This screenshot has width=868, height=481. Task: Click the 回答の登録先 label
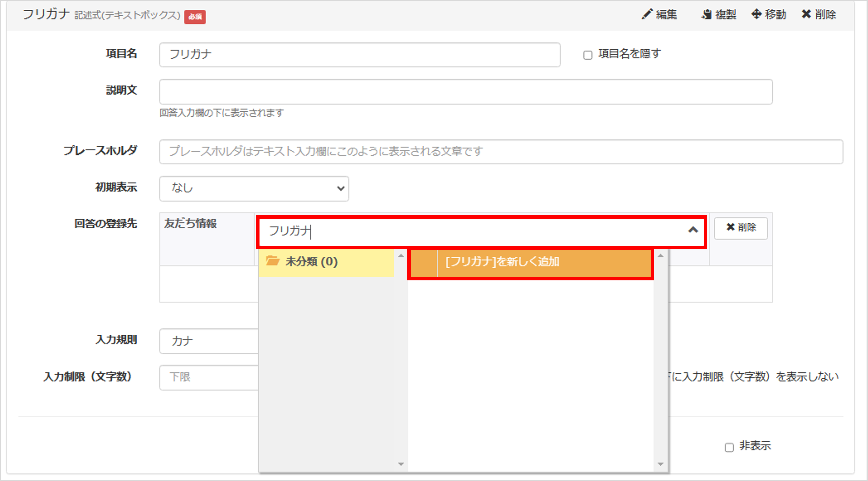point(105,223)
